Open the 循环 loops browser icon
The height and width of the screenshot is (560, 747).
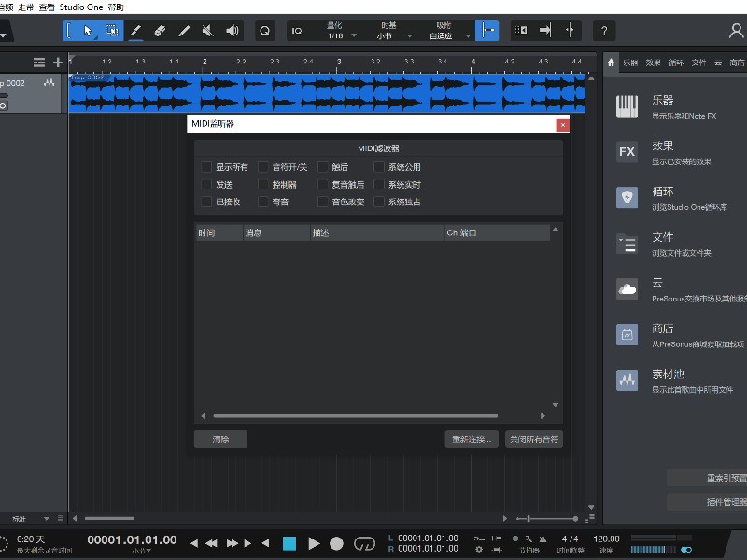(x=627, y=198)
